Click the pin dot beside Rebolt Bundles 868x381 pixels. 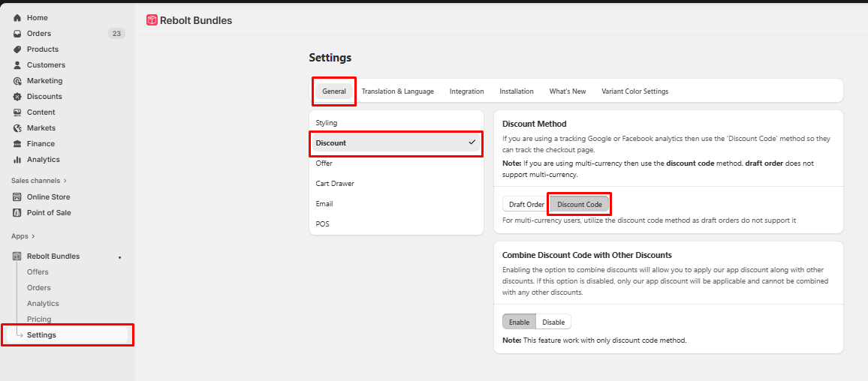[119, 257]
